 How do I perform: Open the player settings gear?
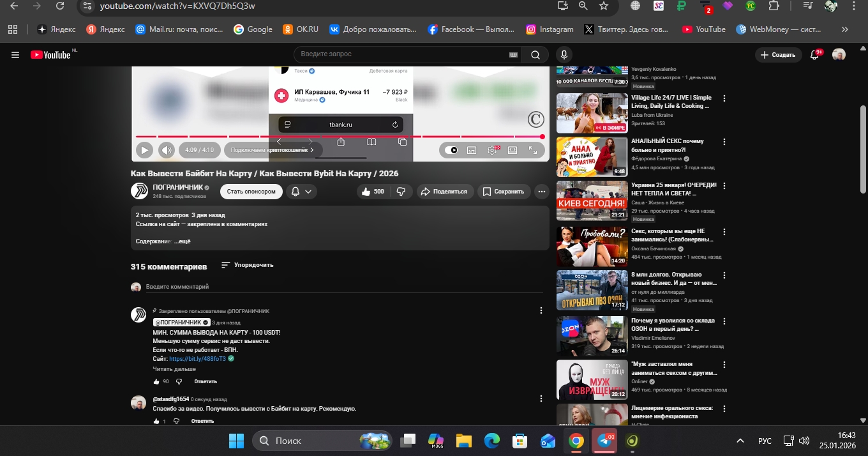click(492, 150)
